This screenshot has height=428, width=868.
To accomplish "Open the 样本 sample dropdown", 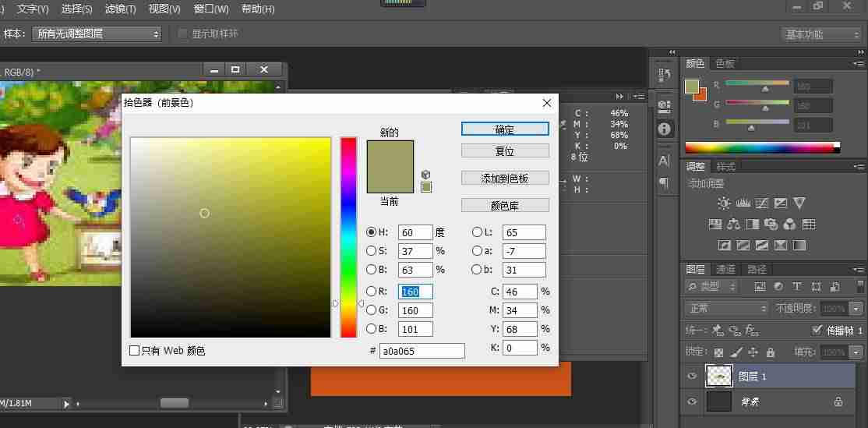I will 97,34.
